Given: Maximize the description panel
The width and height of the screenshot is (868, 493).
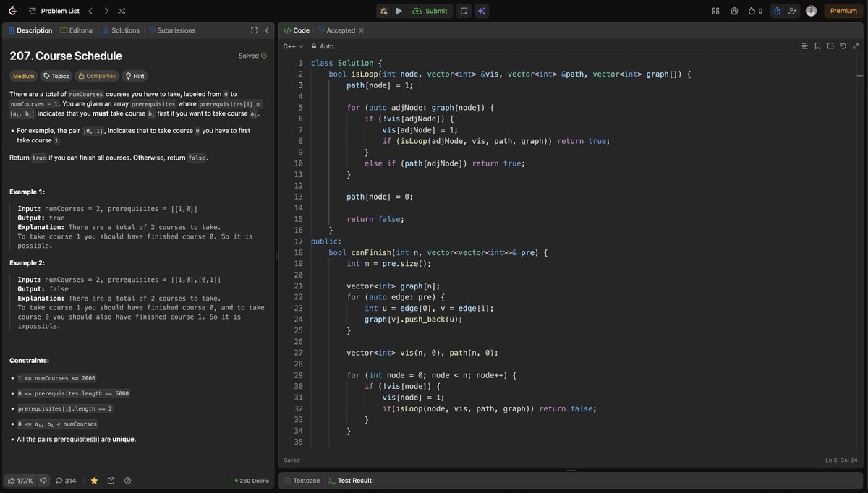Looking at the screenshot, I should click(254, 30).
